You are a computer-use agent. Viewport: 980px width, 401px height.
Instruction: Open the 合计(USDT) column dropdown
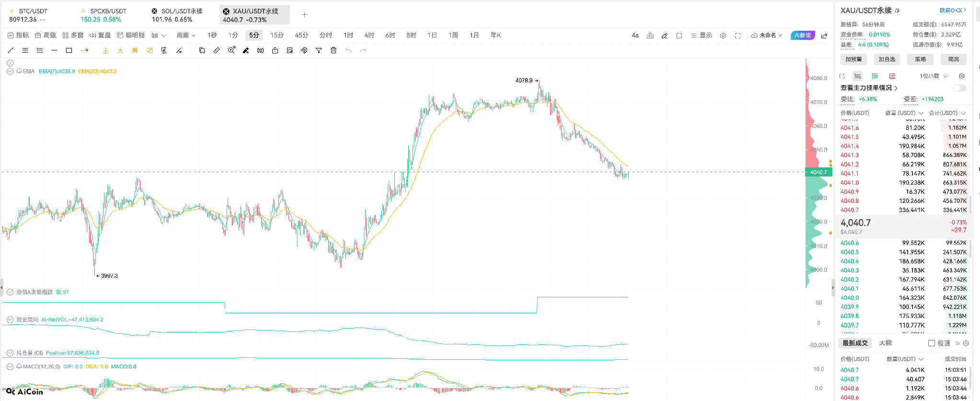coord(947,113)
